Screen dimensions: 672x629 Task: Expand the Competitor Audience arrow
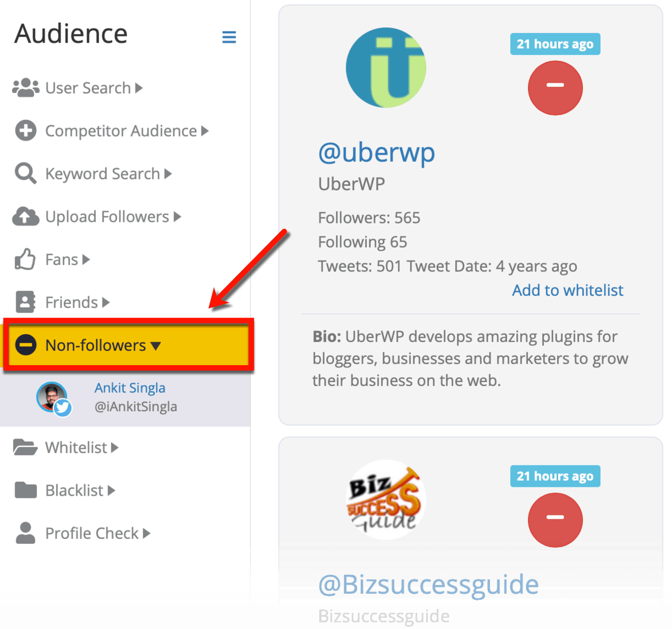pos(205,131)
